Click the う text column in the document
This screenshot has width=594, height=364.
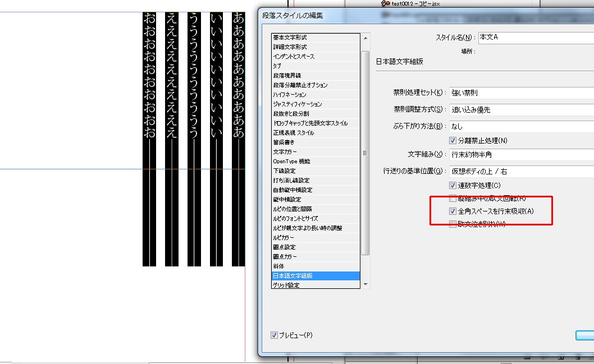point(194,139)
